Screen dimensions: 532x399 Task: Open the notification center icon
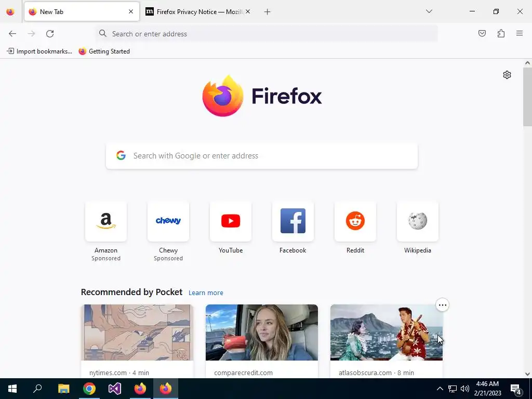516,389
